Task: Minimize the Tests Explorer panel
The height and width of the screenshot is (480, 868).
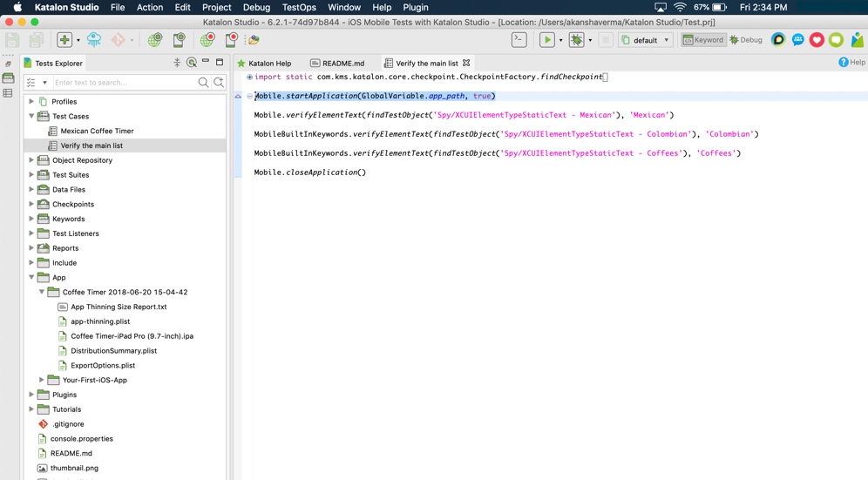Action: coord(206,61)
